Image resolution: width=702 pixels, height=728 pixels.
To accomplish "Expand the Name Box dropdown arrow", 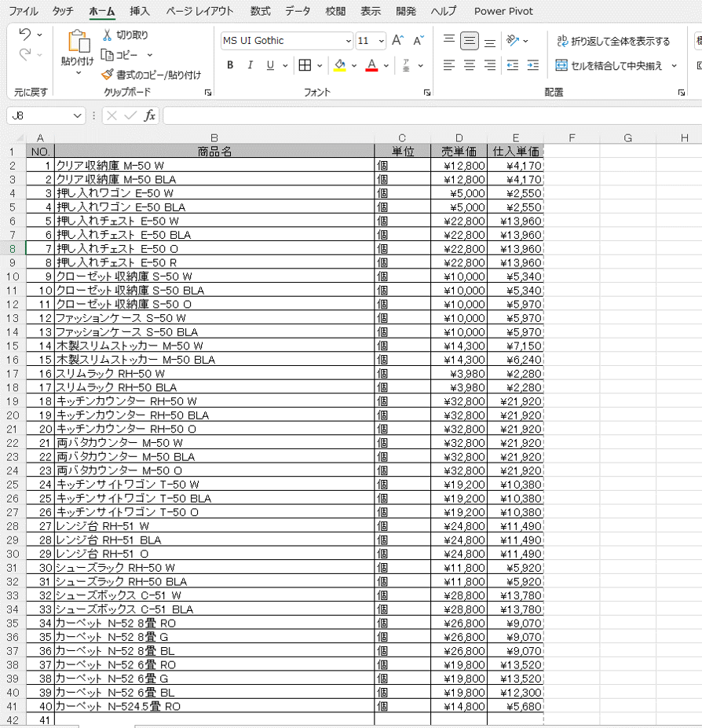I will 77,115.
